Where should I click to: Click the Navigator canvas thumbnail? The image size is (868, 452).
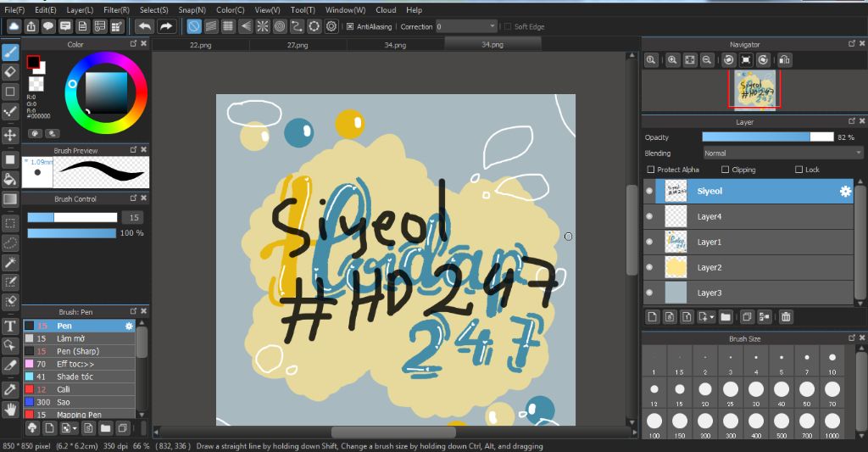tap(754, 89)
